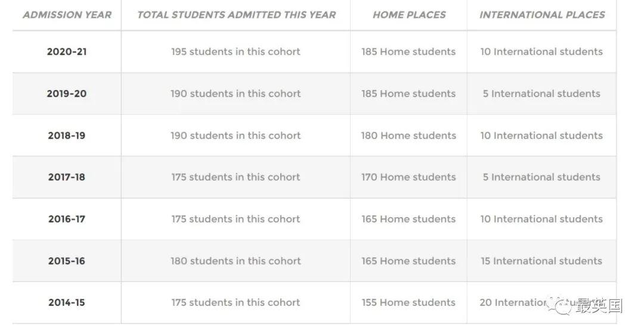Screen dimensions: 644x334
Task: Select the Total Students Admitted This Year header
Action: (236, 15)
